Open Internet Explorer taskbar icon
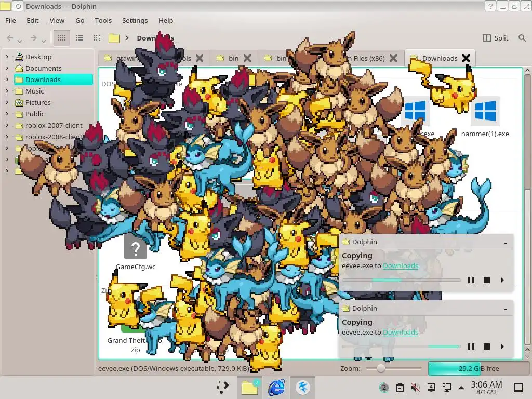The width and height of the screenshot is (532, 399). pyautogui.click(x=276, y=387)
